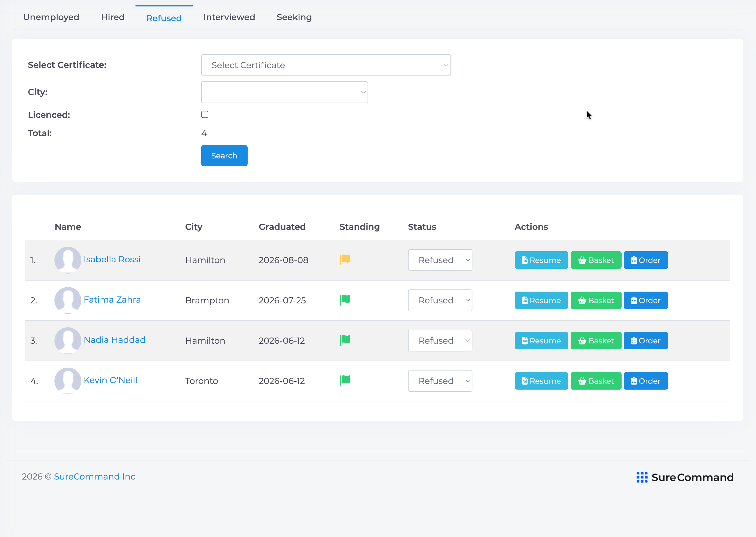Switch to the Interviewed tab
The image size is (756, 537).
pos(229,17)
